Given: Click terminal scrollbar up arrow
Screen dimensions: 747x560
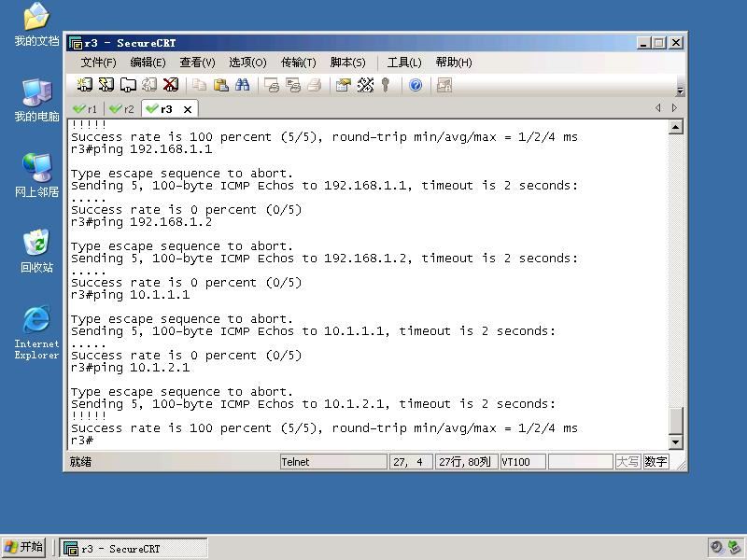Looking at the screenshot, I should [675, 127].
